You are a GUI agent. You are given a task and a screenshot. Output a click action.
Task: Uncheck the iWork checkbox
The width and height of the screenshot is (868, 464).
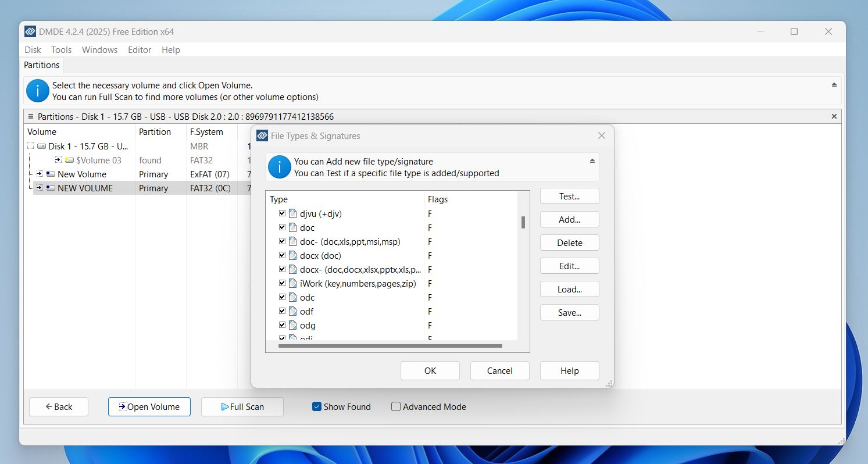(x=283, y=283)
